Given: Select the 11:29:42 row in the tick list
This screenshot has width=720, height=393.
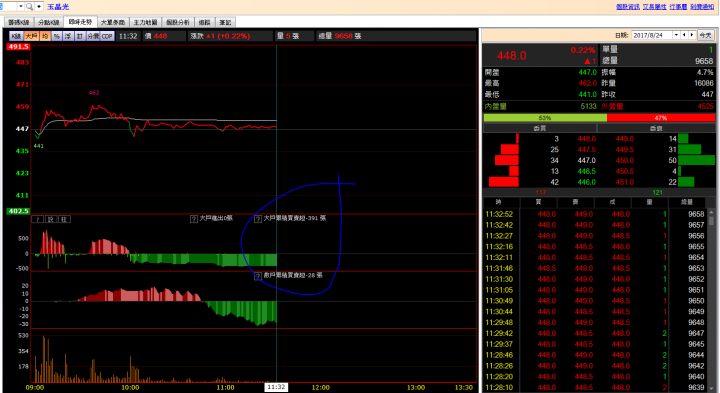Looking at the screenshot, I should click(596, 333).
